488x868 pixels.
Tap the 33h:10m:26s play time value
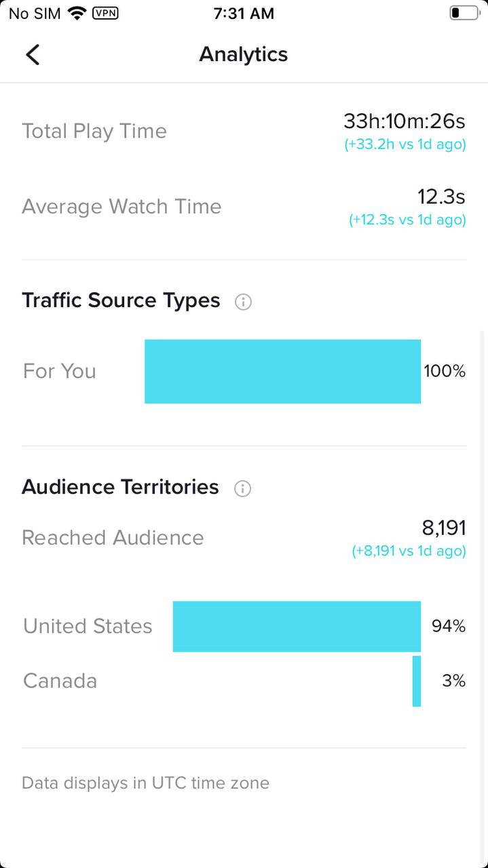405,121
